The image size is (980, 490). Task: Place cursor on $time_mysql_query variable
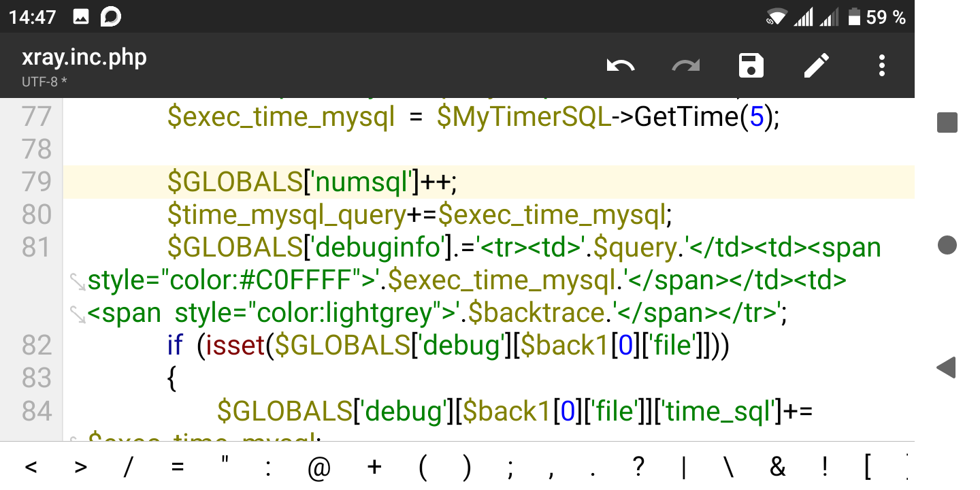tap(287, 216)
